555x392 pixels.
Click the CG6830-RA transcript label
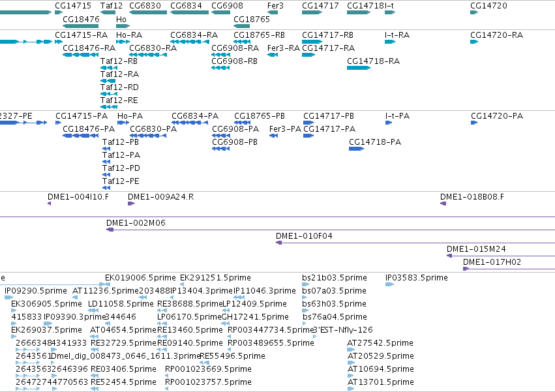coord(153,48)
